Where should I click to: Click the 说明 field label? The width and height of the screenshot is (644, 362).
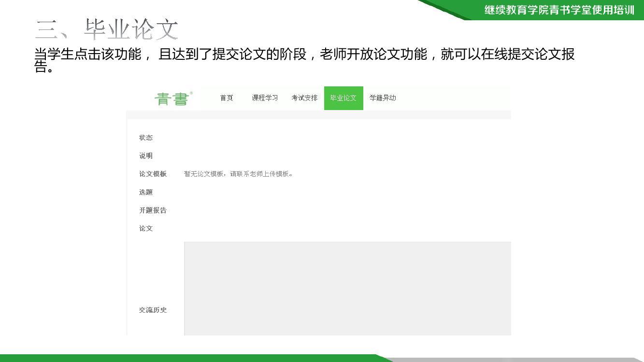146,156
